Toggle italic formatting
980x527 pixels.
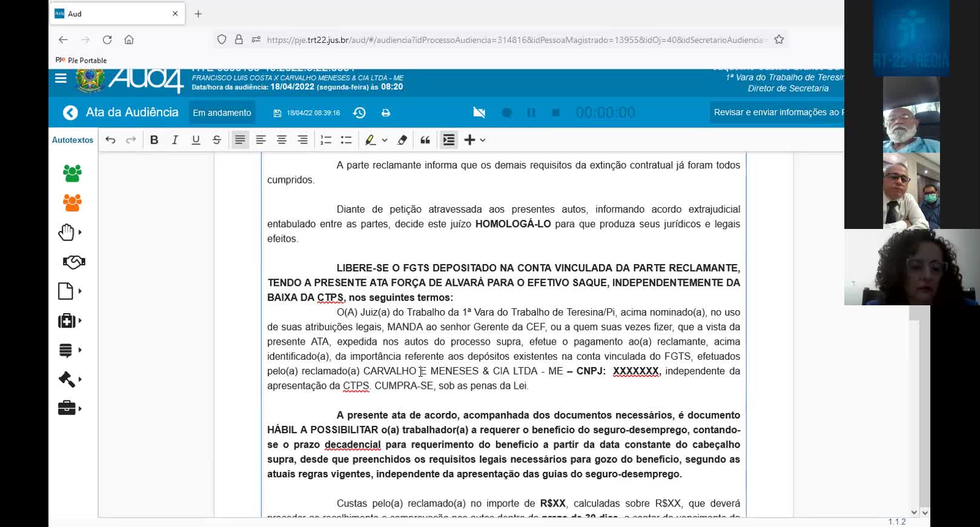click(x=175, y=140)
